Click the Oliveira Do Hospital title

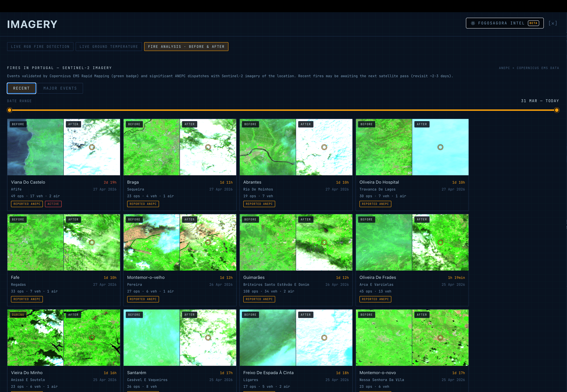(379, 182)
